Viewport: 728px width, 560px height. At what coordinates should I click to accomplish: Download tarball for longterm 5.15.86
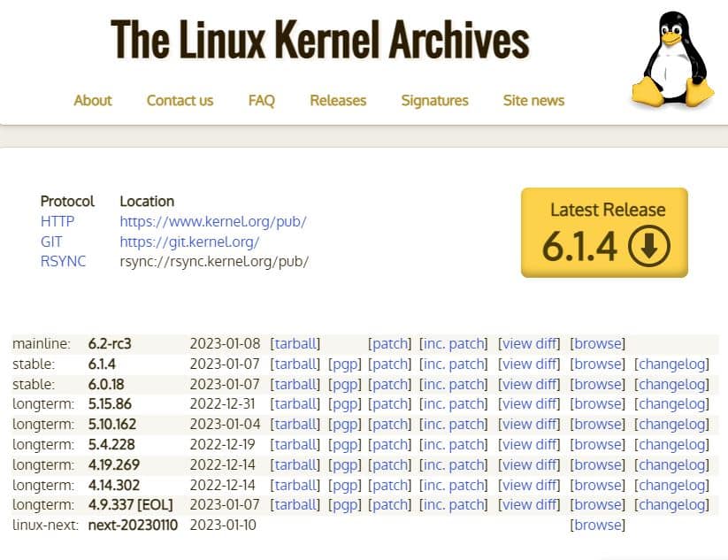click(x=295, y=404)
